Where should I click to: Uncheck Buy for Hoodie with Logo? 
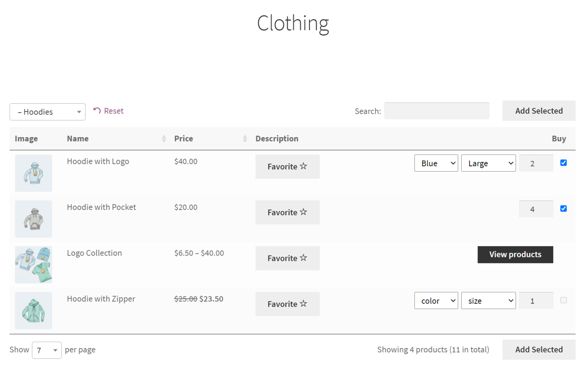pos(564,163)
